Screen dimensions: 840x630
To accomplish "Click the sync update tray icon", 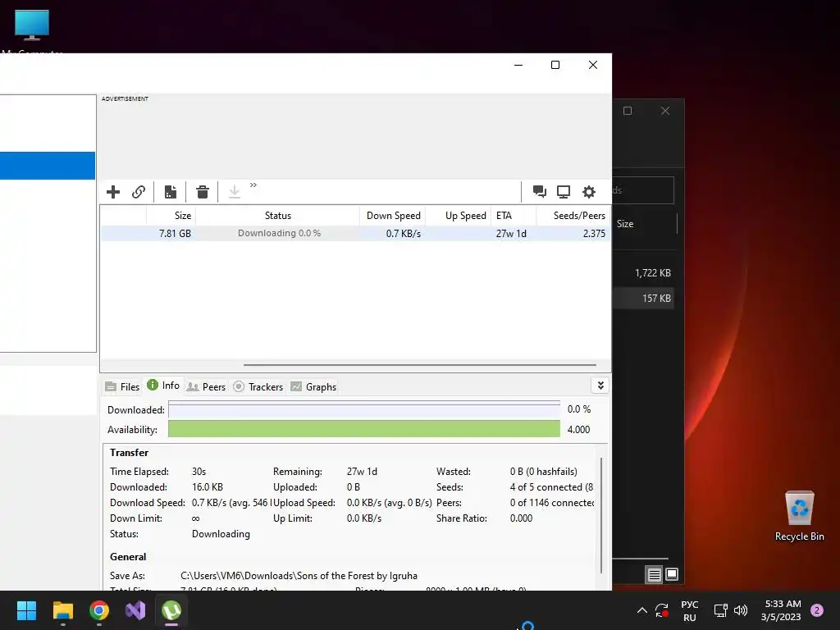I will point(662,610).
